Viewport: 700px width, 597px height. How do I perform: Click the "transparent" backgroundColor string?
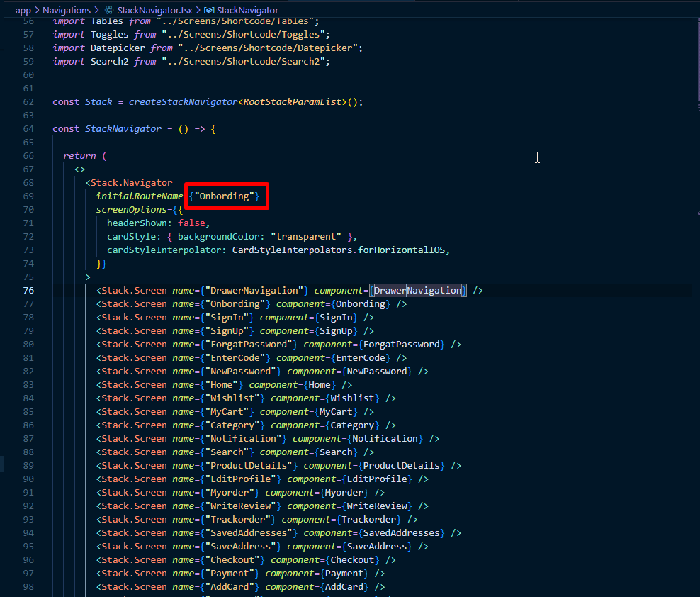click(308, 237)
